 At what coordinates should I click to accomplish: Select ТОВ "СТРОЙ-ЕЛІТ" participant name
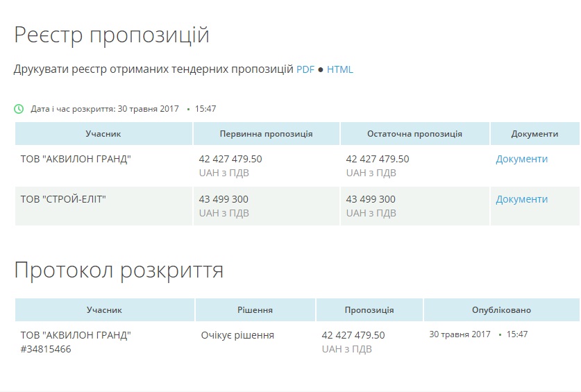(x=66, y=199)
